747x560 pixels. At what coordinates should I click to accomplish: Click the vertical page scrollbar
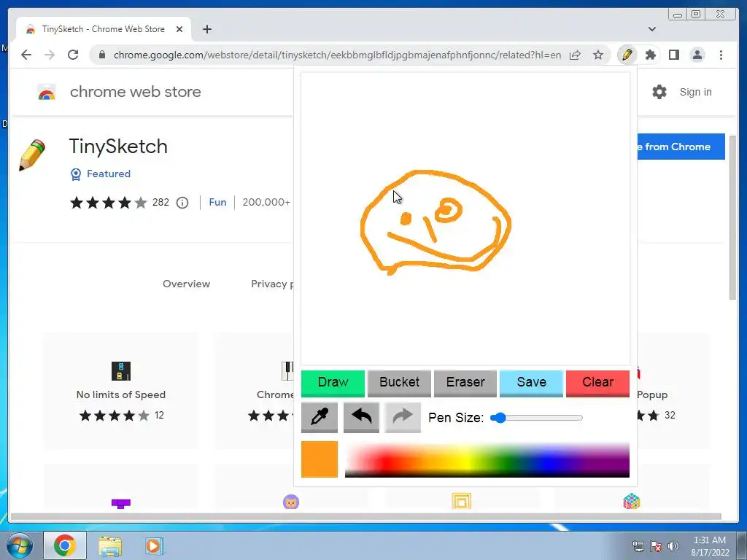click(x=733, y=217)
